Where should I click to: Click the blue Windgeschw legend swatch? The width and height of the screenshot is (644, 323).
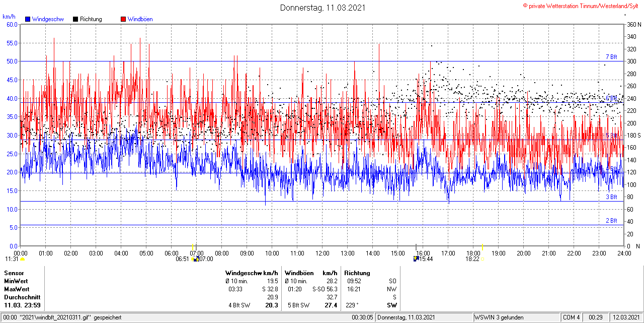click(x=28, y=19)
